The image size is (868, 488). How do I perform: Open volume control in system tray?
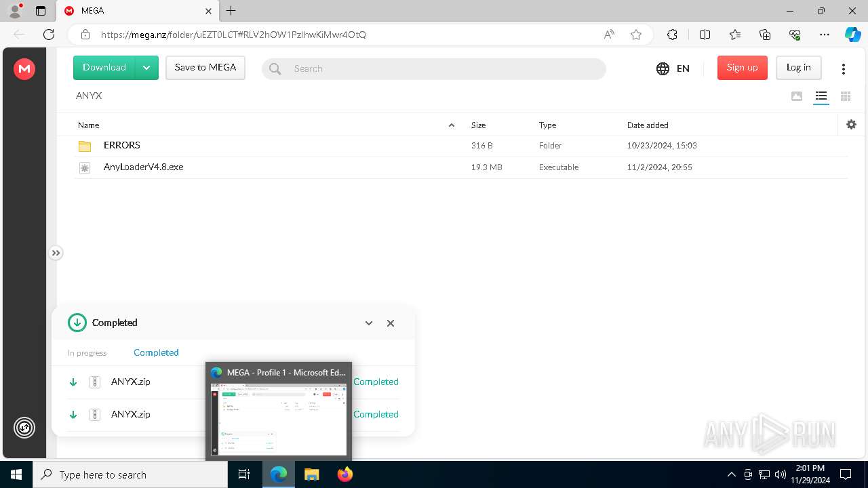point(781,474)
